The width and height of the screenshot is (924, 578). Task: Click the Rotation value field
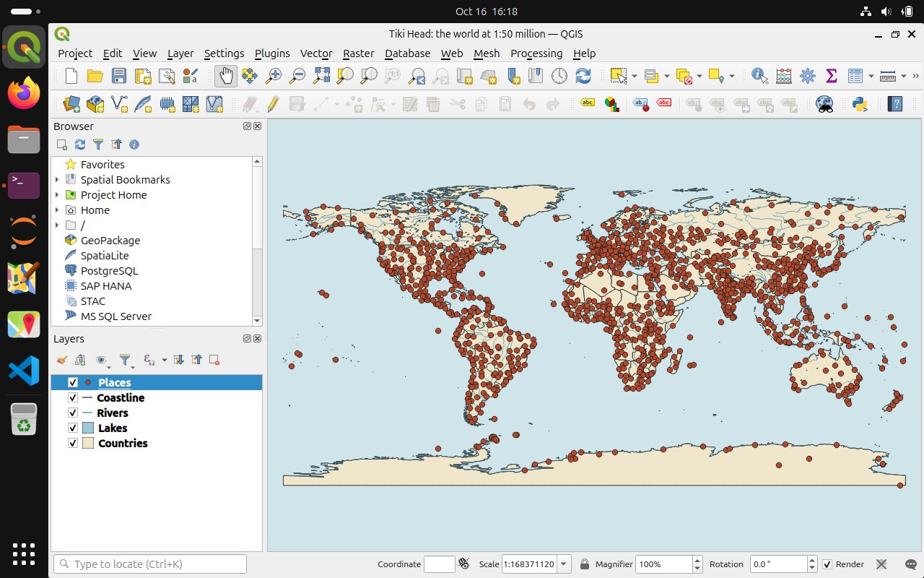tap(777, 564)
